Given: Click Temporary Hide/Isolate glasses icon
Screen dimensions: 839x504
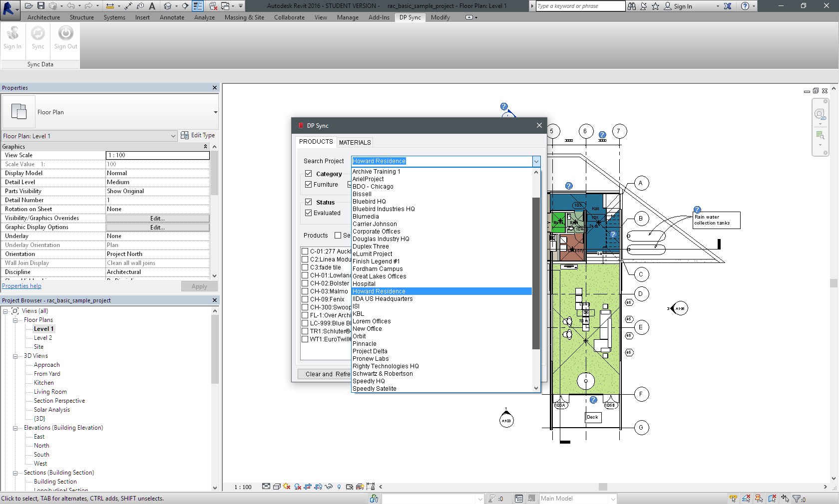Looking at the screenshot, I should point(329,487).
